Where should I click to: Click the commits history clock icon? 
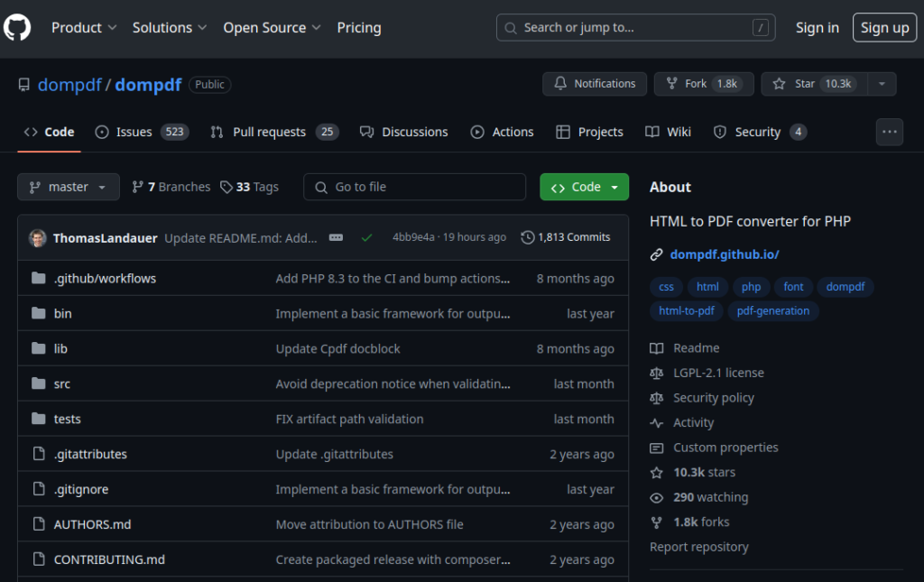(527, 236)
